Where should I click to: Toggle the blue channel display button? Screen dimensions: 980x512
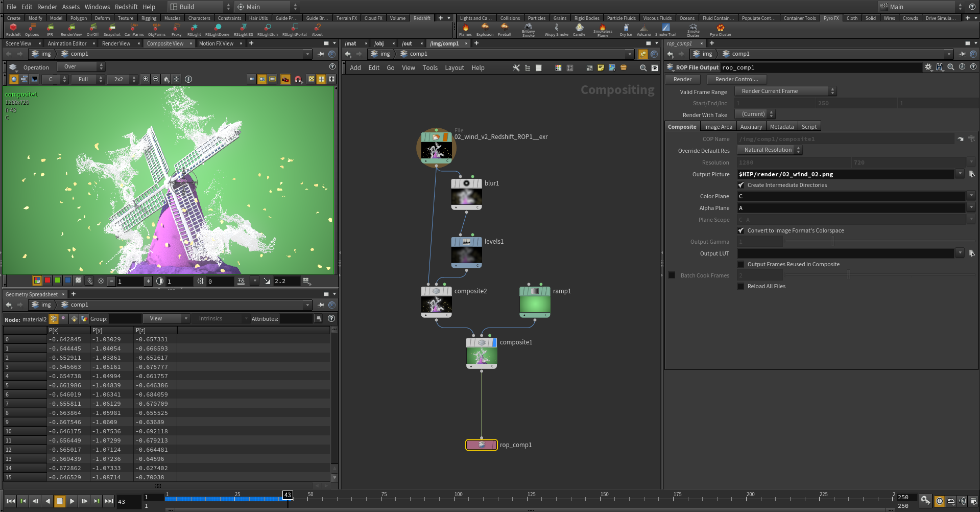(x=68, y=281)
